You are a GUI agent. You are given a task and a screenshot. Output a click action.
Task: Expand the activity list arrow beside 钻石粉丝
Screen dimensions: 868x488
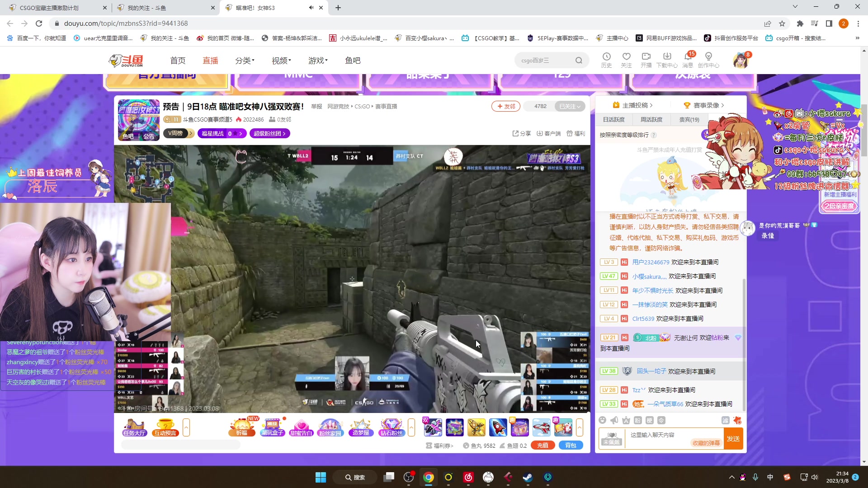(411, 427)
